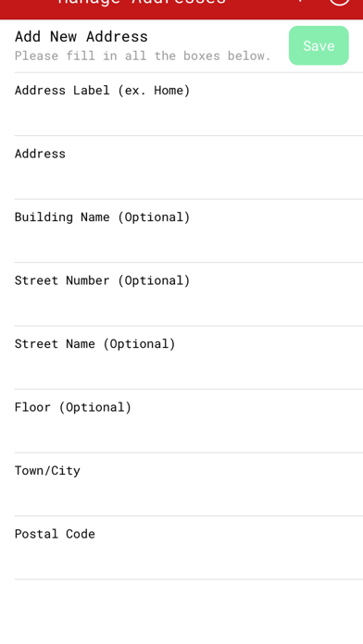Tap the green Save button
This screenshot has width=363, height=644.
point(319,45)
